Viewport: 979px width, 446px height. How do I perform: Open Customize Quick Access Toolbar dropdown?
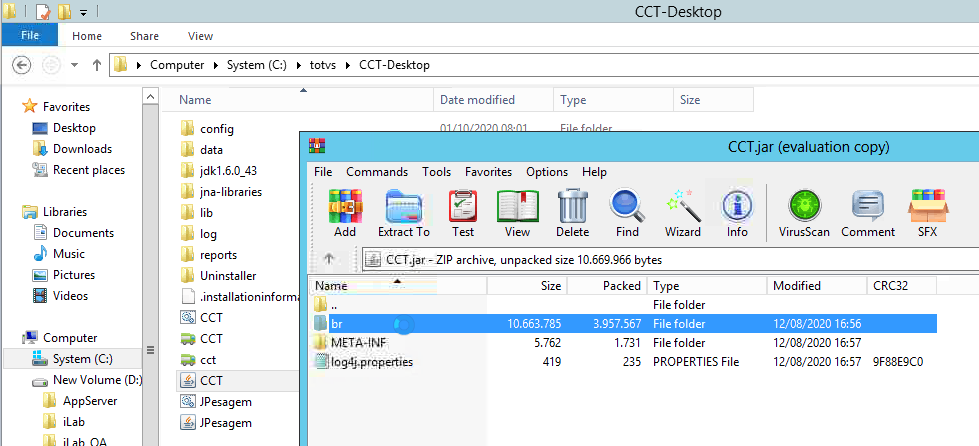pos(84,12)
